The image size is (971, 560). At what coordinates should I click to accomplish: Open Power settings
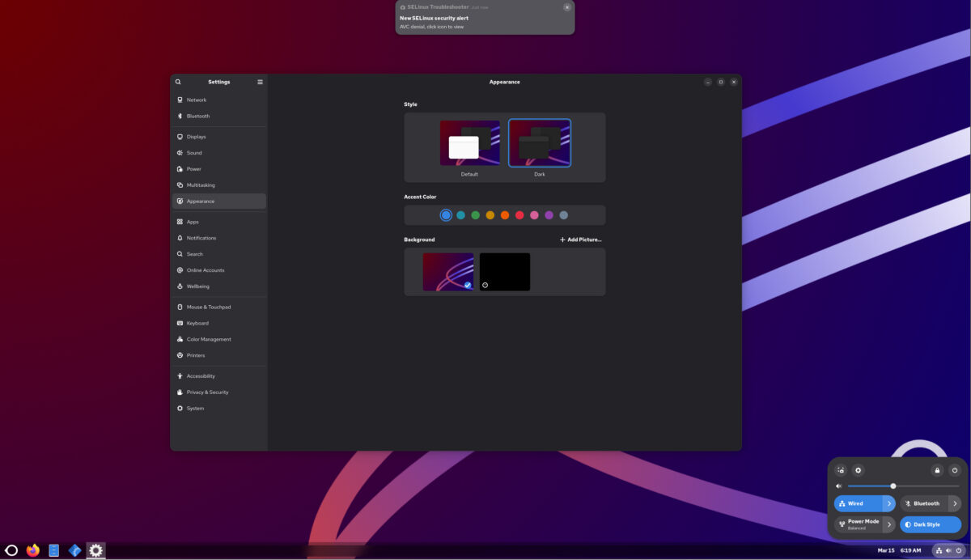(x=193, y=168)
